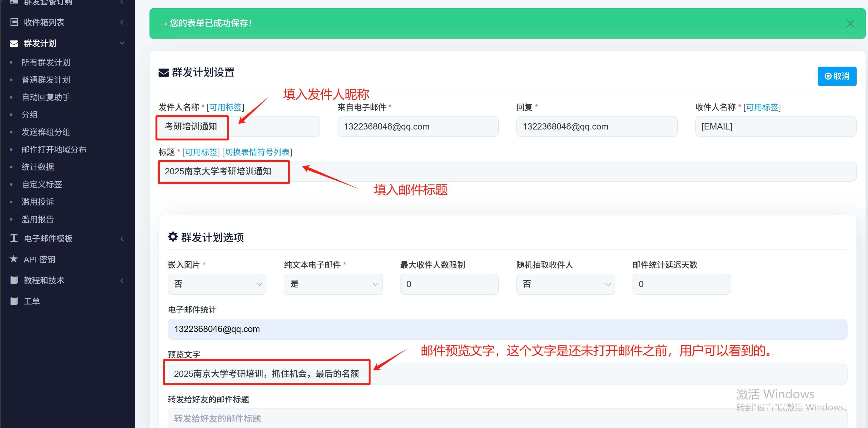Click the 收件人名称 [EMAIL] field
This screenshot has height=428, width=868.
click(x=776, y=126)
